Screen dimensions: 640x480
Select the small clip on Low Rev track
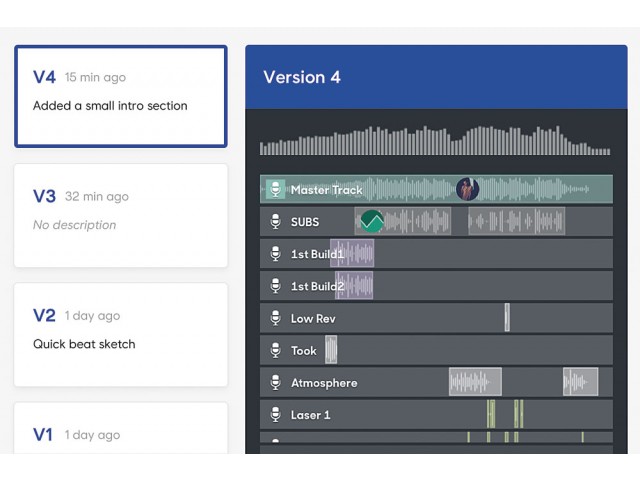507,318
